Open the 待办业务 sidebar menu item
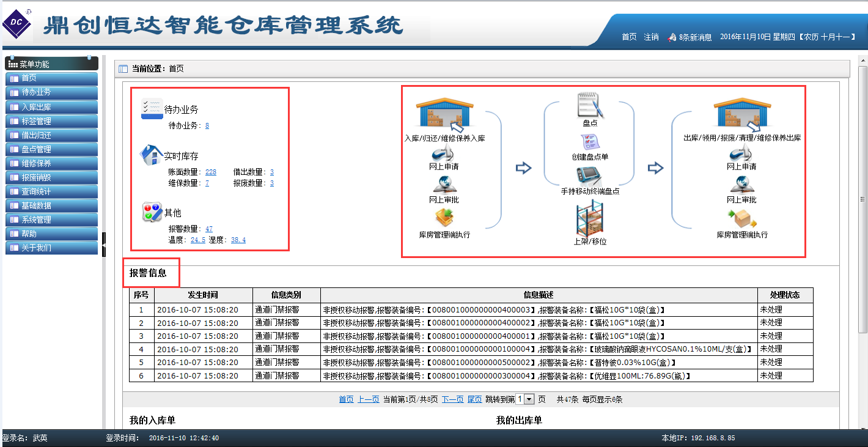 click(51, 92)
